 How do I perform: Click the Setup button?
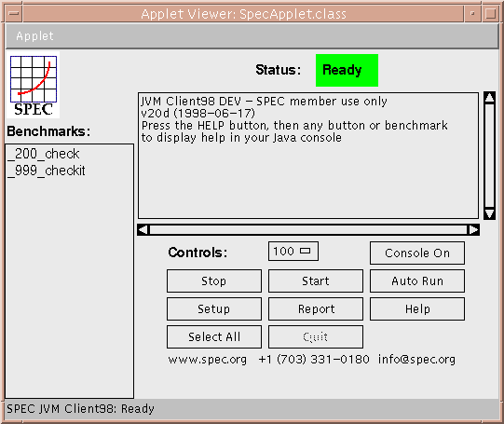pos(214,309)
